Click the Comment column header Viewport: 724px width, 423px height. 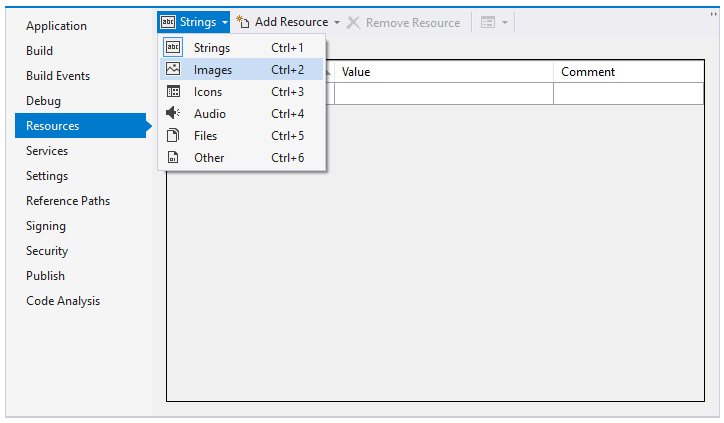coord(588,72)
